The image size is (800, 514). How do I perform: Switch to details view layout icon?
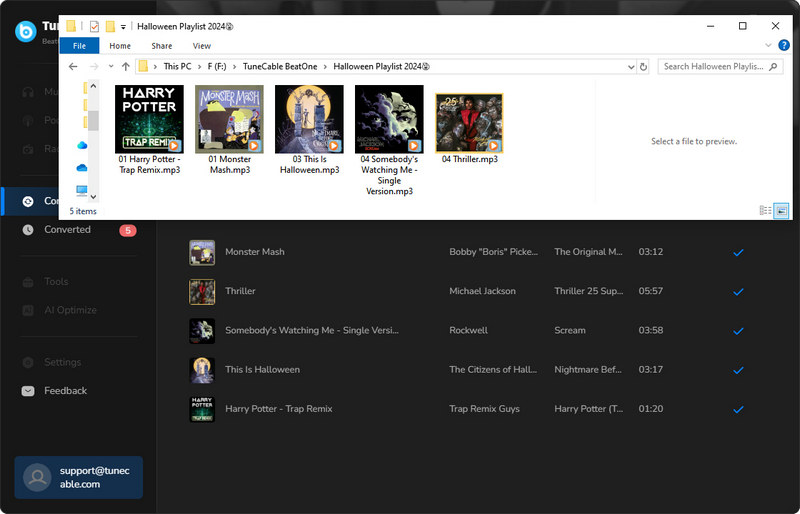(x=765, y=210)
